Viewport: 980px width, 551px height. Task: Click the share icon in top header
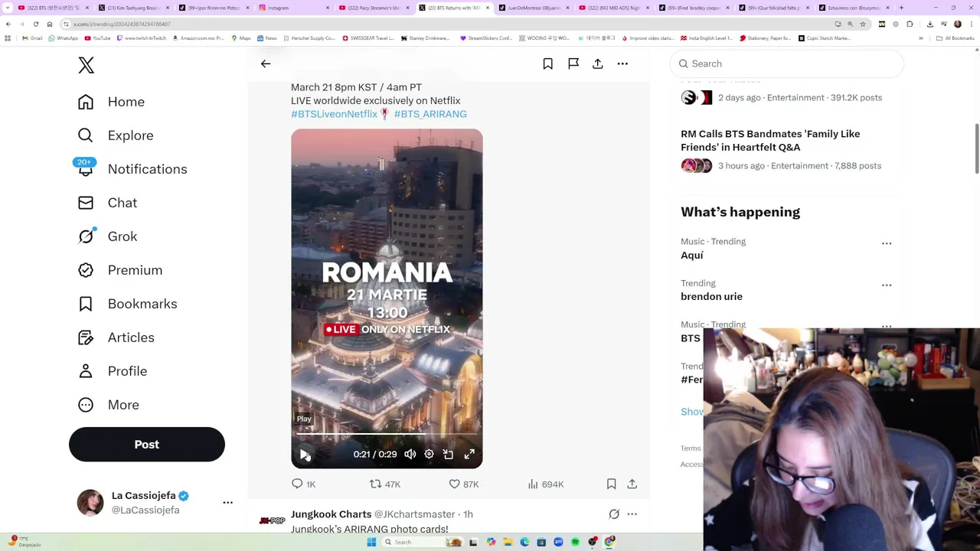598,64
